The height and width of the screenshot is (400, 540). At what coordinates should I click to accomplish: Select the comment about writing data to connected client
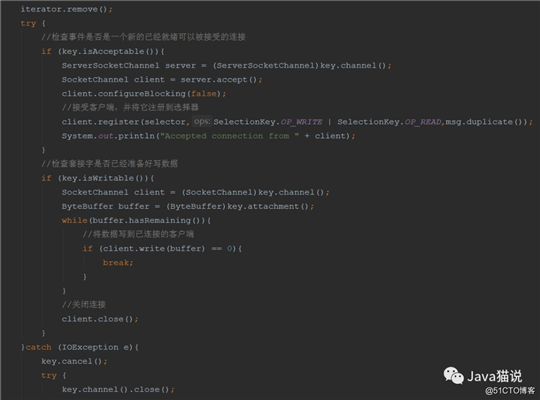point(138,234)
